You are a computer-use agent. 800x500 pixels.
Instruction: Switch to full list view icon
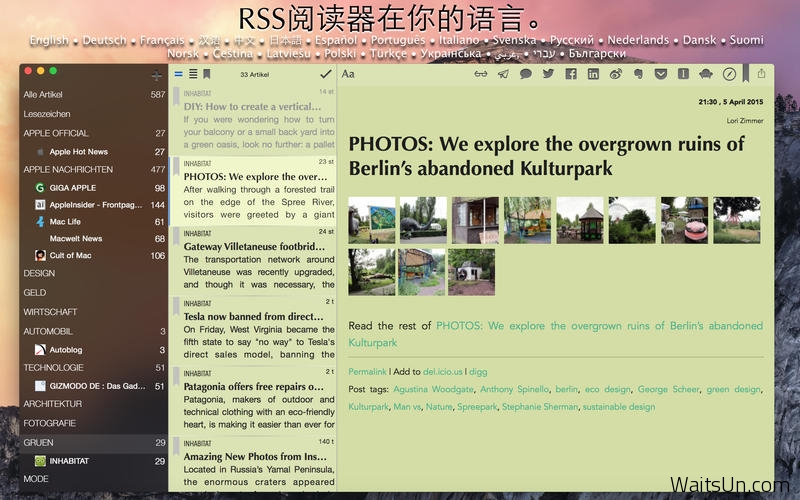point(193,74)
